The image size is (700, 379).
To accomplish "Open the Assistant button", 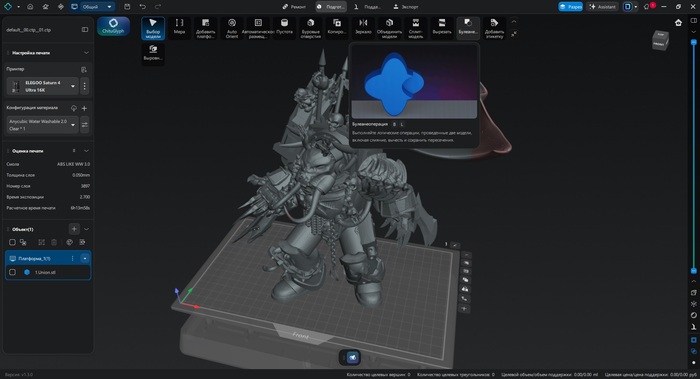I will point(603,7).
